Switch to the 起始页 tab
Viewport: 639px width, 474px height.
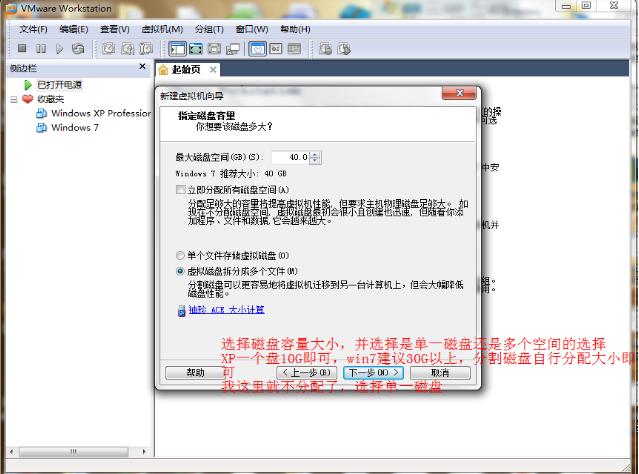click(186, 70)
